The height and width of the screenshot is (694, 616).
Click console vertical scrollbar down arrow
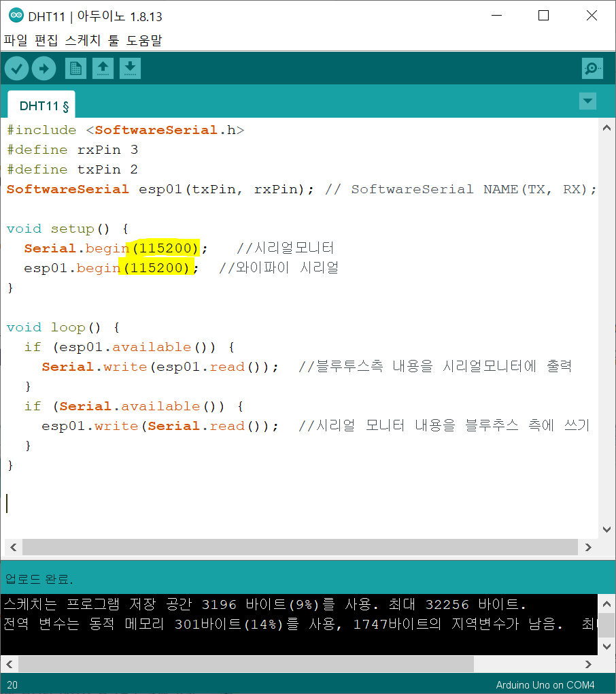click(606, 646)
